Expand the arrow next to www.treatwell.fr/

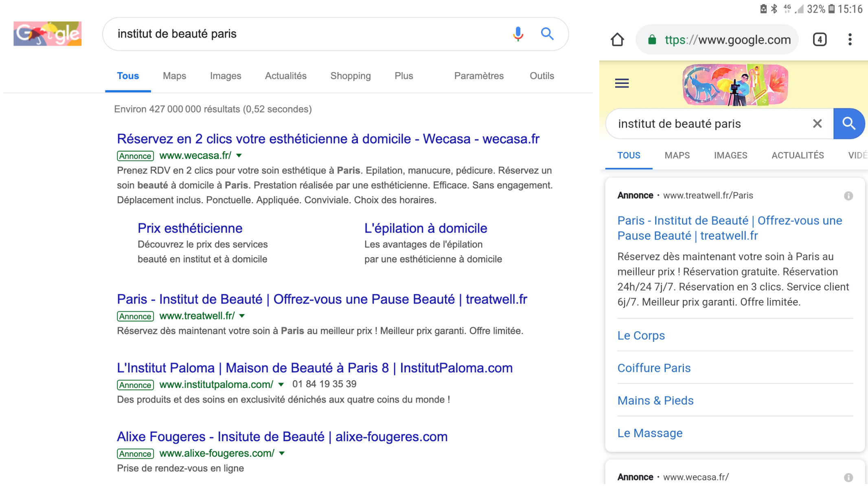242,316
